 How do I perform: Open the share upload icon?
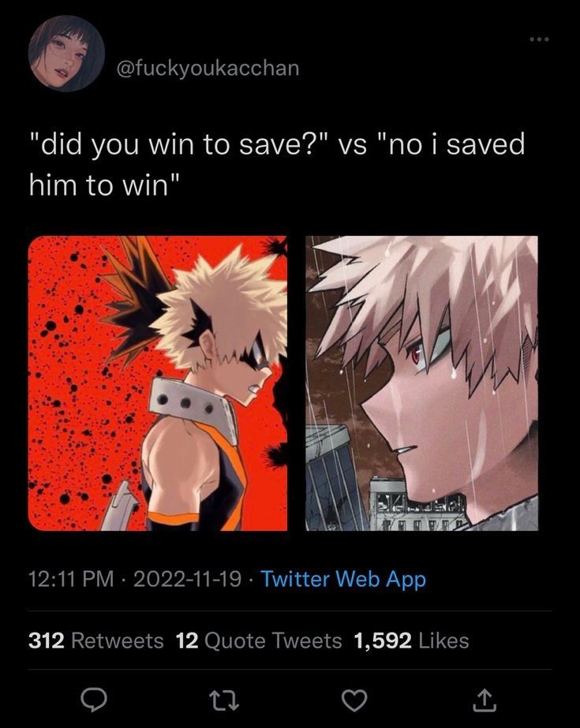tap(485, 700)
